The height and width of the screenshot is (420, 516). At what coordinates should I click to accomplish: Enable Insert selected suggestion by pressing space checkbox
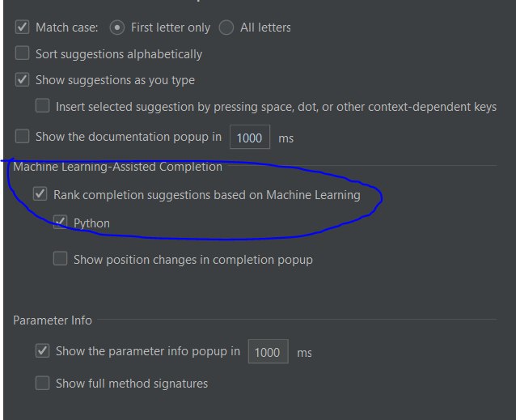click(x=43, y=106)
